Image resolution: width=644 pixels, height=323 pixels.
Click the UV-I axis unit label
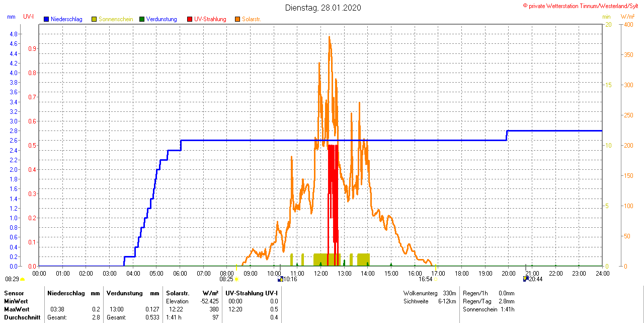29,17
